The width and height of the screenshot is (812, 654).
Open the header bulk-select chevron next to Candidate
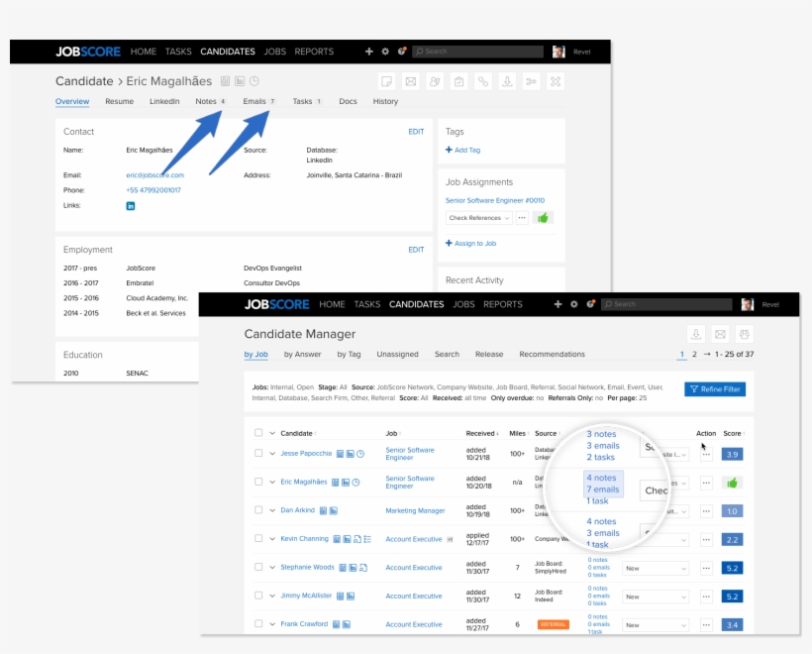(x=272, y=433)
